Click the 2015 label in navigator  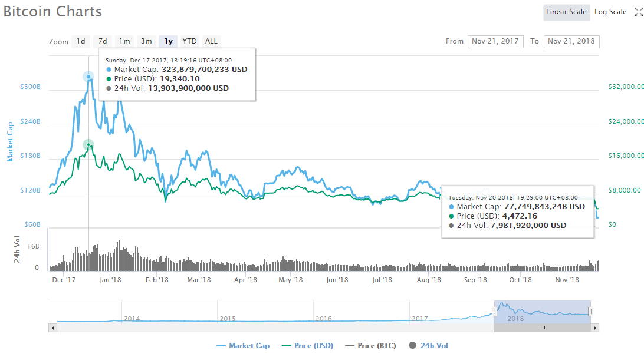(228, 319)
